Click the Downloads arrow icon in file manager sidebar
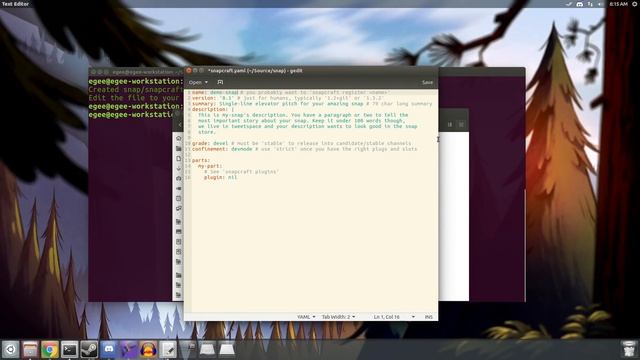Image resolution: width=640 pixels, height=360 pixels. (178, 169)
